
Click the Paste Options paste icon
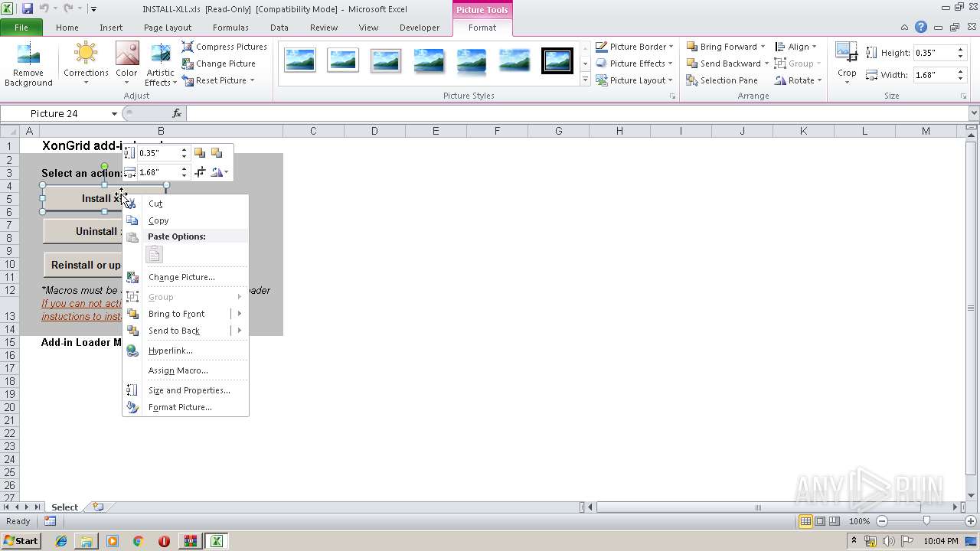[154, 255]
